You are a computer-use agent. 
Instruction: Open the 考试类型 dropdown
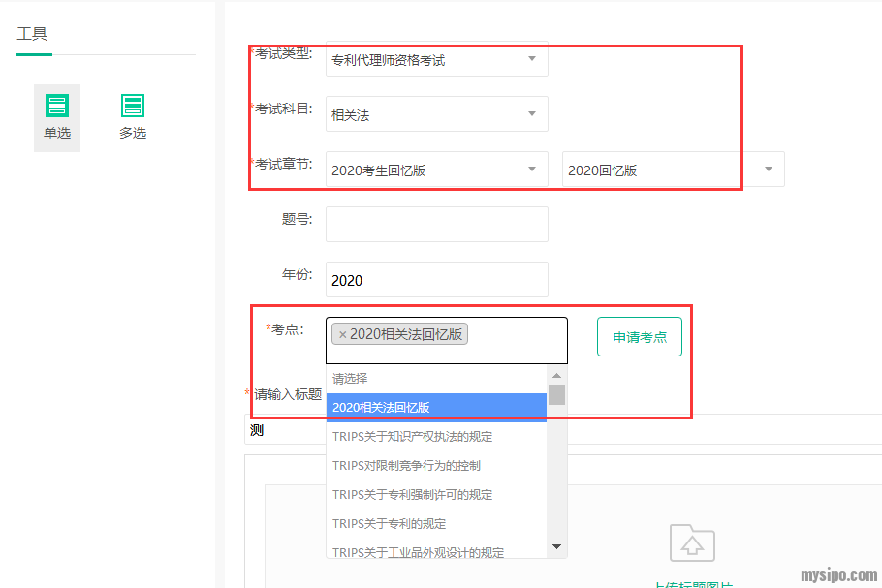tap(436, 59)
